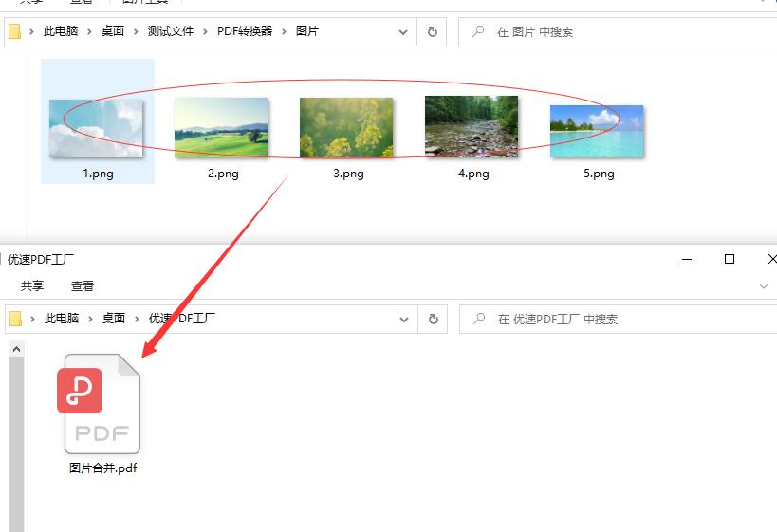Viewport: 777px width, 532px height.
Task: Open the 图片合并.pdf file icon
Action: (99, 404)
